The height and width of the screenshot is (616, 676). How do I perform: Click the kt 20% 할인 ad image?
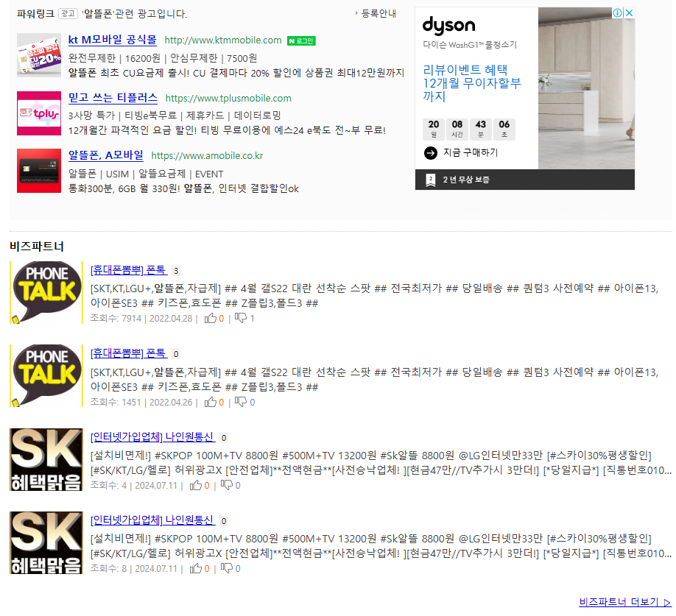point(38,56)
